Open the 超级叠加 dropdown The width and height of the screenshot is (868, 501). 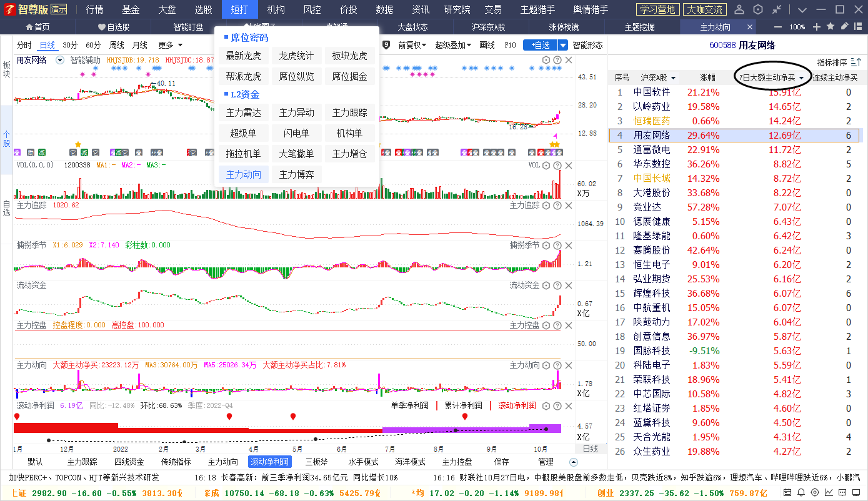coord(454,45)
